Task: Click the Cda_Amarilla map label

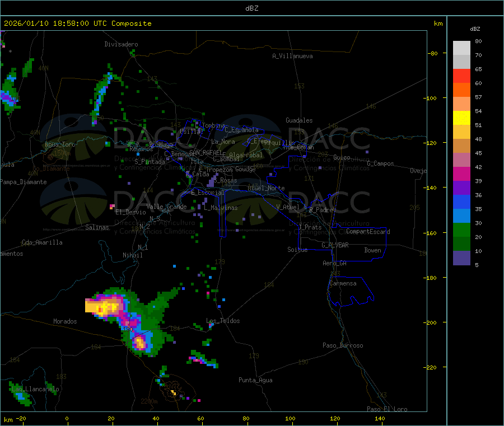Action: pyautogui.click(x=42, y=242)
